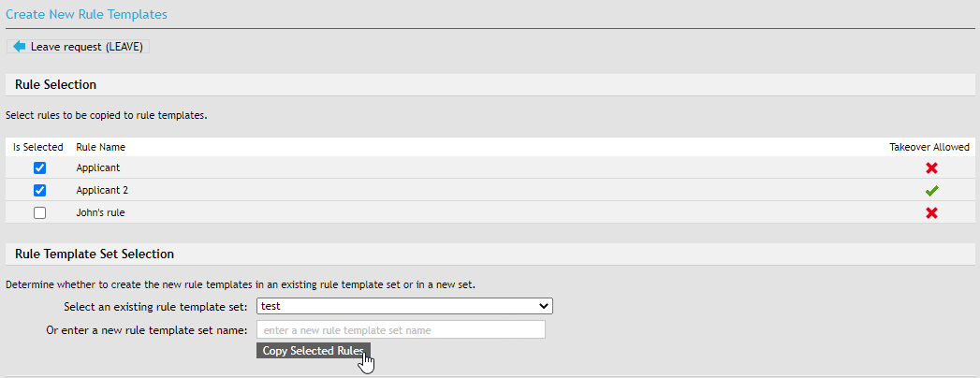Click the Rule Template Set Selection header
Screen dimensions: 980x378
click(95, 254)
